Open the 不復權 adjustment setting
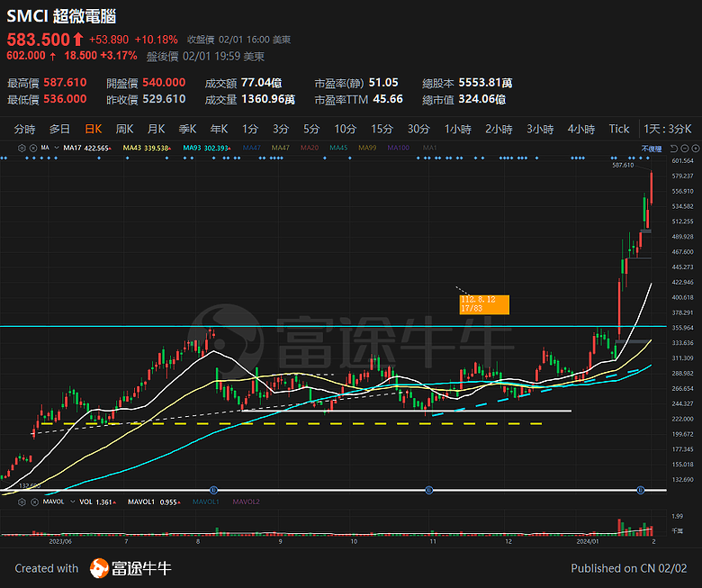This screenshot has width=702, height=588. tap(652, 149)
